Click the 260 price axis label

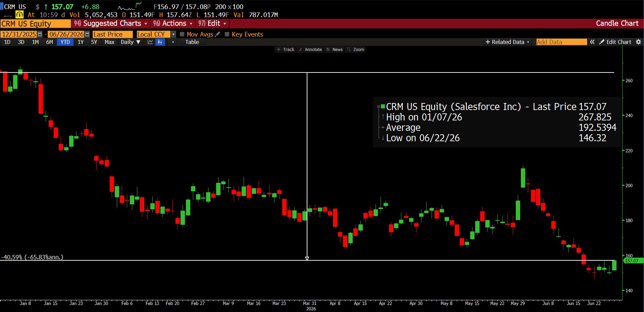coord(629,81)
